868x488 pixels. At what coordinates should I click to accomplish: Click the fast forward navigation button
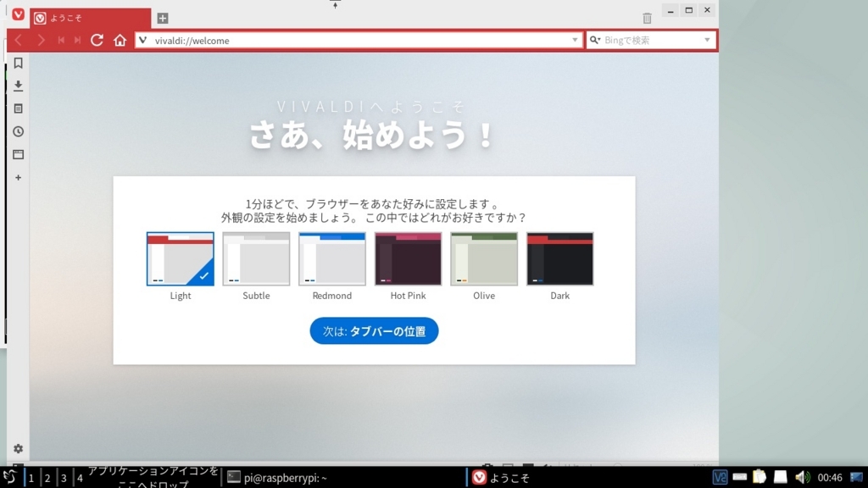coord(77,41)
